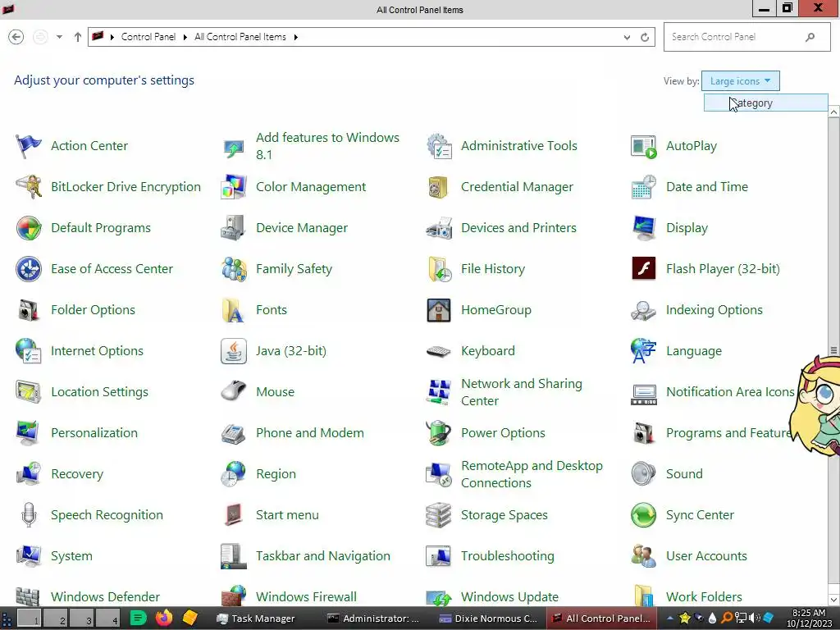Open the View by Large icons dropdown
Screen dimensions: 840x630
[741, 81]
